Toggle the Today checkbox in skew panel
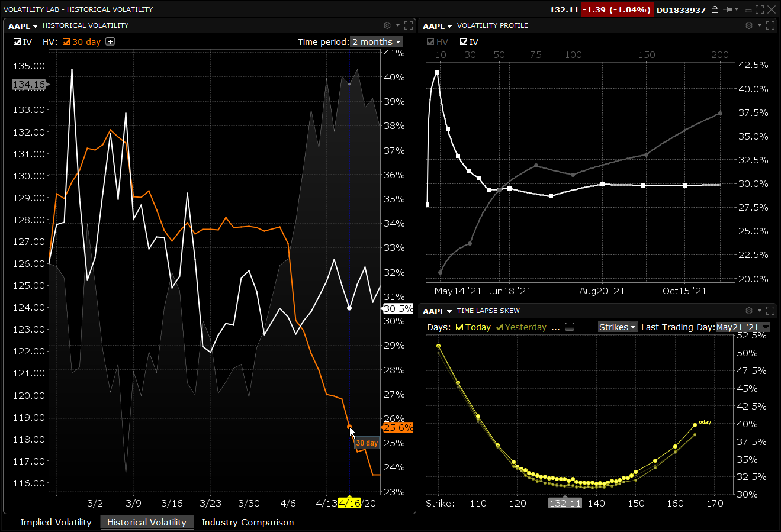Image resolution: width=781 pixels, height=532 pixels. click(459, 327)
